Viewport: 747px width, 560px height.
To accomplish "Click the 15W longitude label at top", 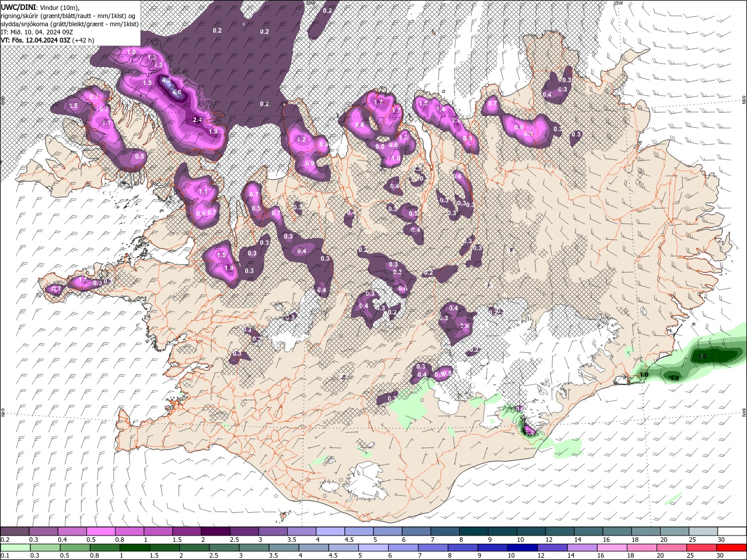I will [619, 3].
